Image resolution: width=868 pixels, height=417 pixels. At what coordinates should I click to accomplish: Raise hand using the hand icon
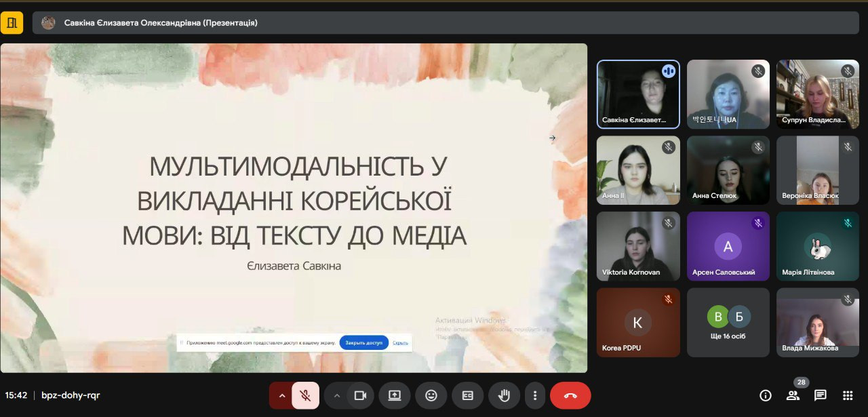point(504,395)
